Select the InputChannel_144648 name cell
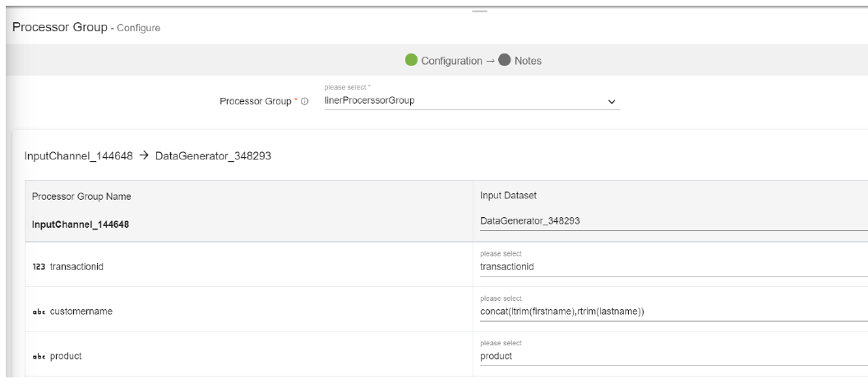Image resolution: width=868 pixels, height=384 pixels. 79,221
